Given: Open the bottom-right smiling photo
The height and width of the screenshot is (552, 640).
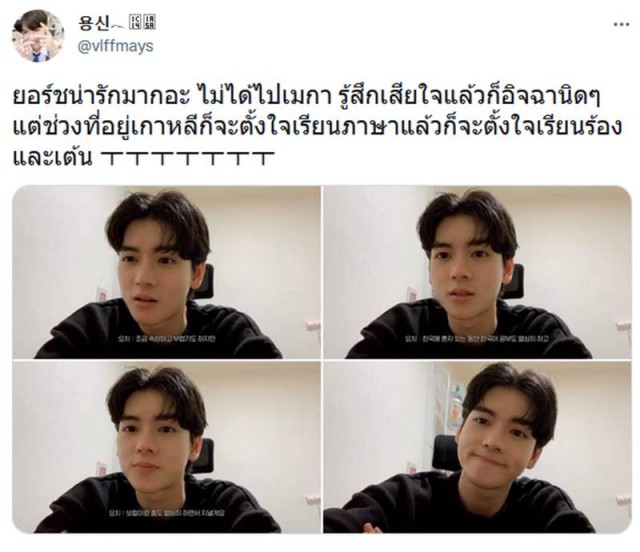Looking at the screenshot, I should click(478, 447).
